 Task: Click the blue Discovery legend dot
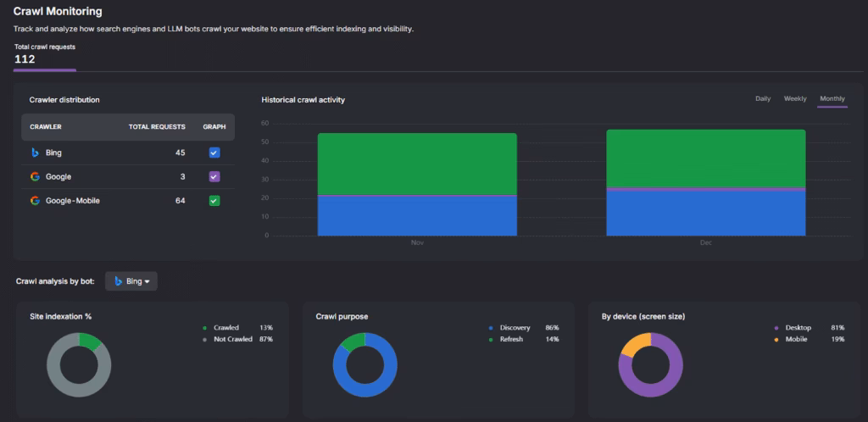click(x=491, y=328)
